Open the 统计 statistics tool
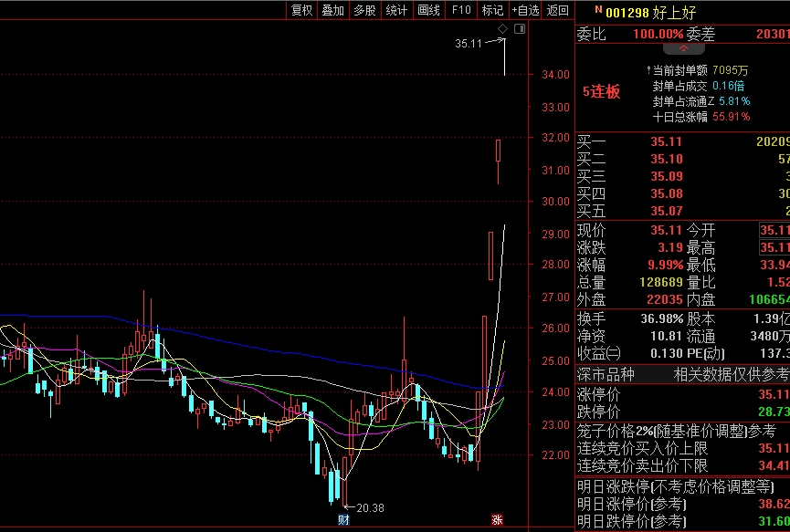 [x=396, y=10]
